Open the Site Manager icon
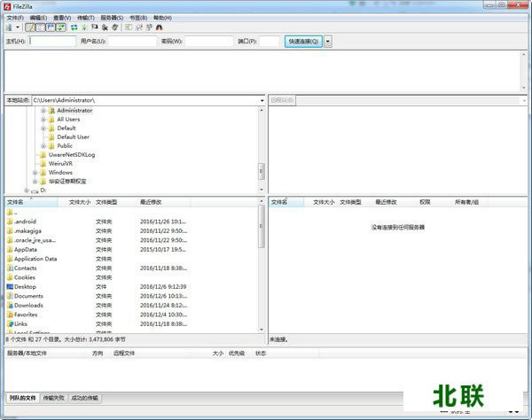This screenshot has width=532, height=420. 9,27
